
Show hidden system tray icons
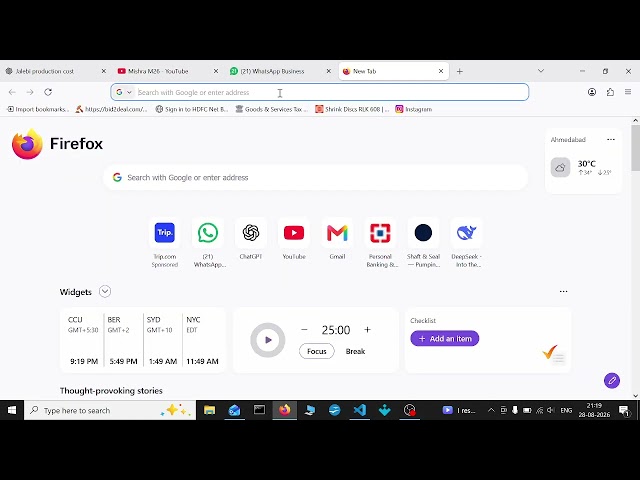click(x=491, y=411)
